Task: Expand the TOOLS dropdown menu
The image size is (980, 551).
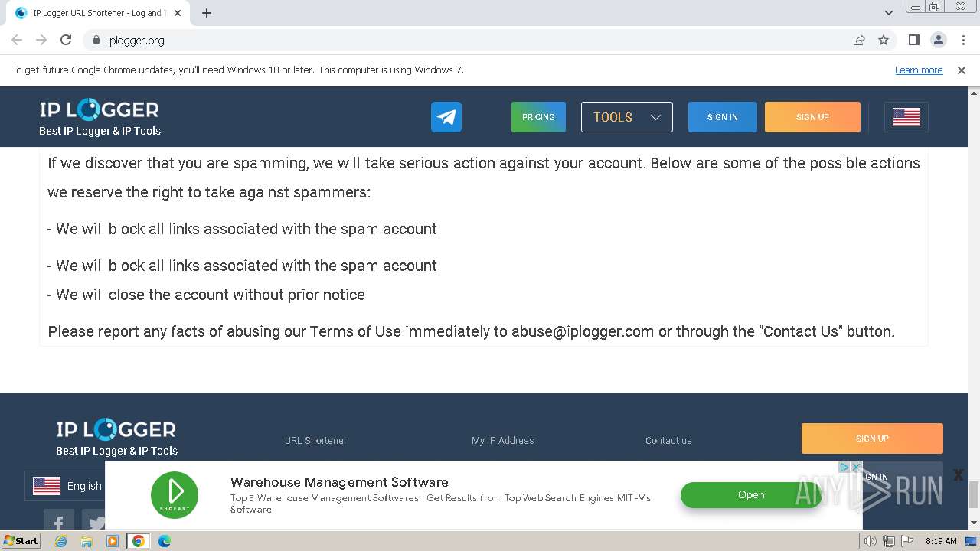Action: pos(626,117)
